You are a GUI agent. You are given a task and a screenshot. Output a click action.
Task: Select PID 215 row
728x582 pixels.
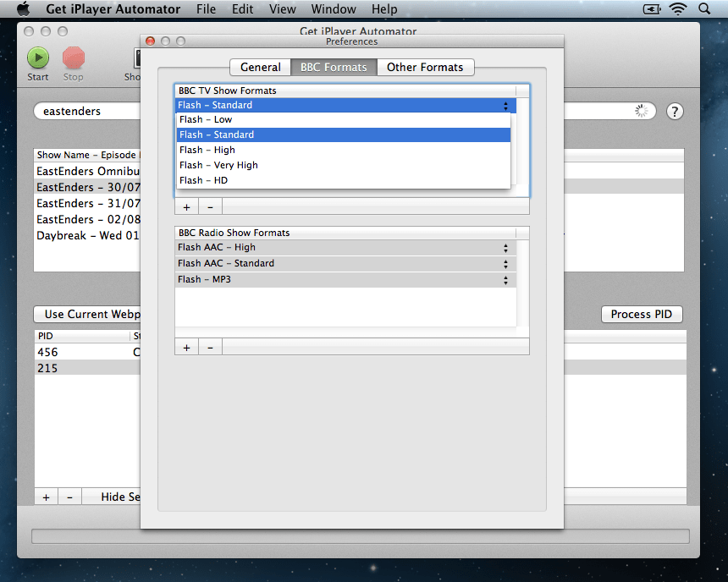click(x=87, y=368)
